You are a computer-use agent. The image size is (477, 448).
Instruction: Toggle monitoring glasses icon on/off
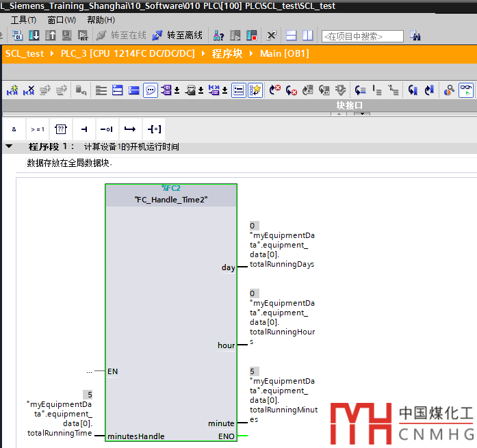[466, 90]
